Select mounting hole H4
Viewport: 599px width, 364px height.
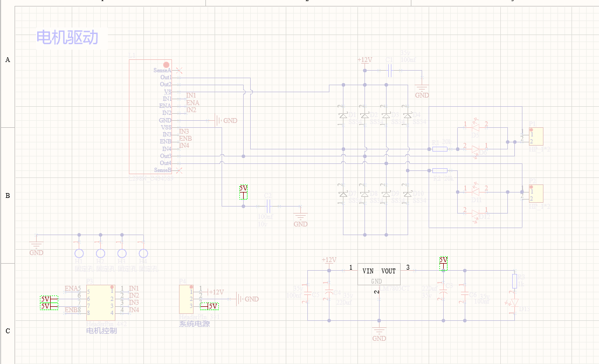[143, 253]
